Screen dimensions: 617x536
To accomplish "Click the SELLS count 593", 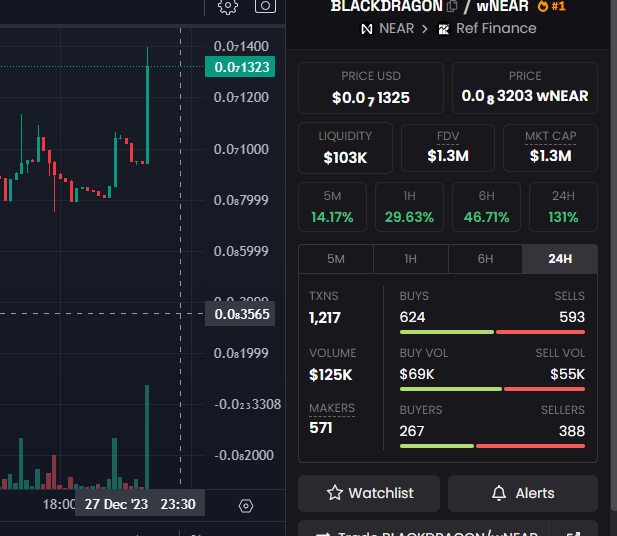I will [572, 317].
